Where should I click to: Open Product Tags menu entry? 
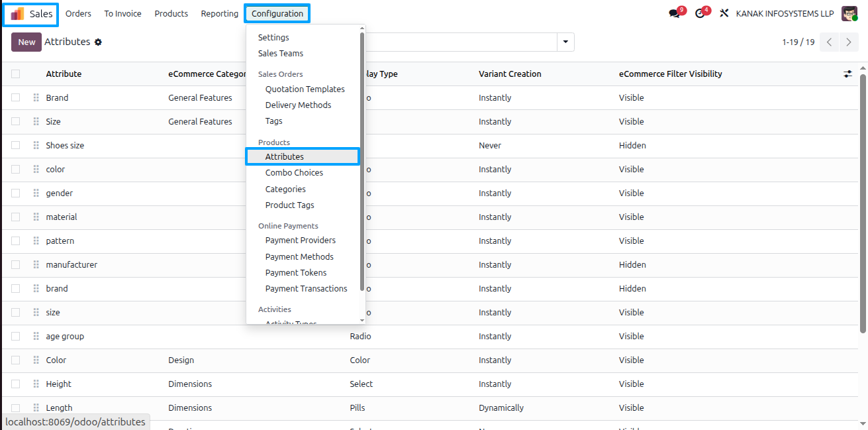tap(289, 205)
